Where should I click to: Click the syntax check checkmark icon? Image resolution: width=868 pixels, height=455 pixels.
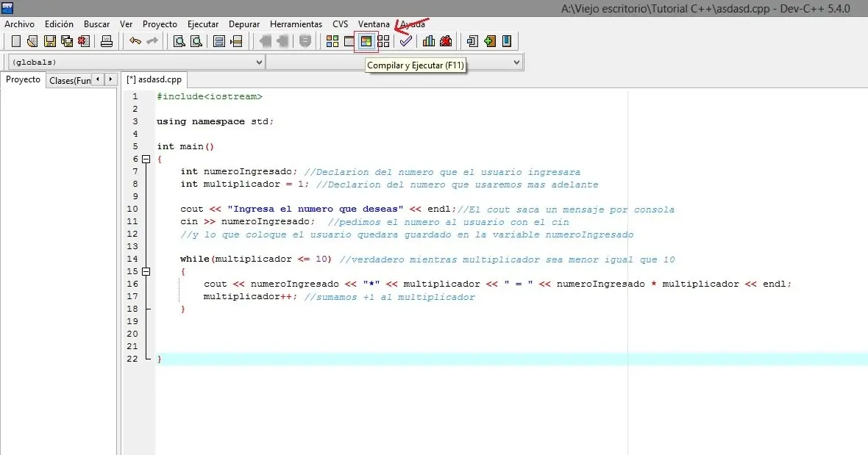click(x=405, y=41)
